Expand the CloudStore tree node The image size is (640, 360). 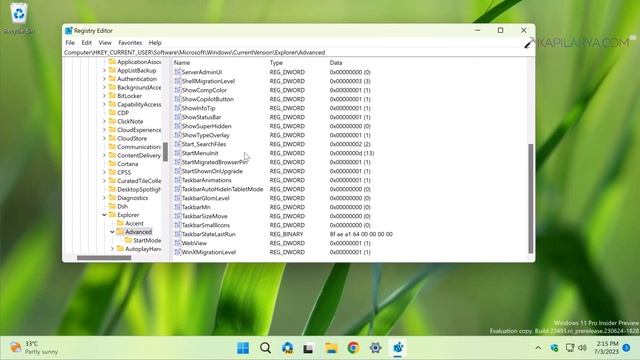[104, 138]
